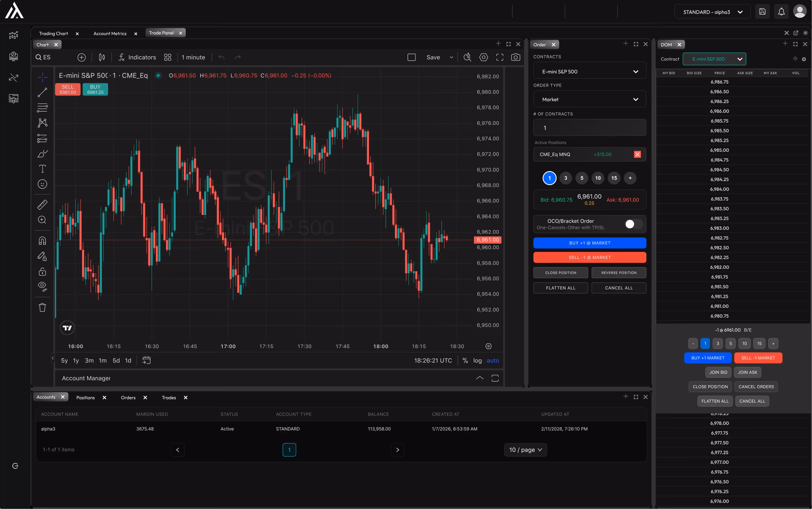Take a chart snapshot with camera icon
This screenshot has width=812, height=509.
coord(515,57)
